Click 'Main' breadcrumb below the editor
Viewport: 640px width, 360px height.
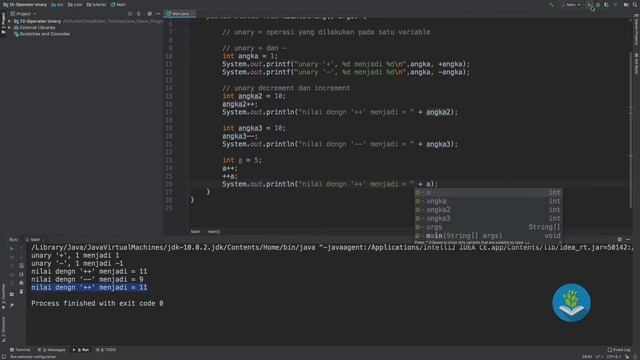[195, 232]
